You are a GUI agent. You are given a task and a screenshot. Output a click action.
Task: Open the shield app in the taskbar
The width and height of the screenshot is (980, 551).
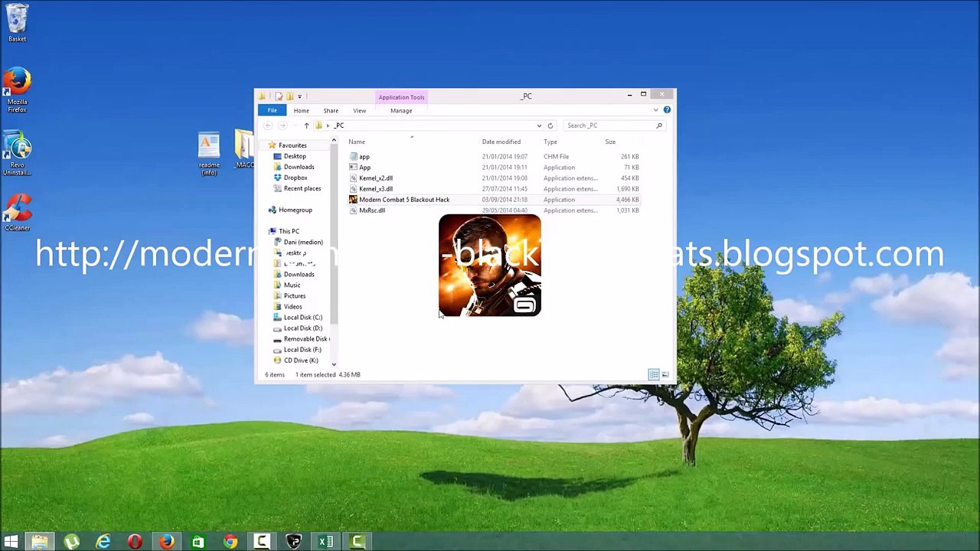click(293, 542)
